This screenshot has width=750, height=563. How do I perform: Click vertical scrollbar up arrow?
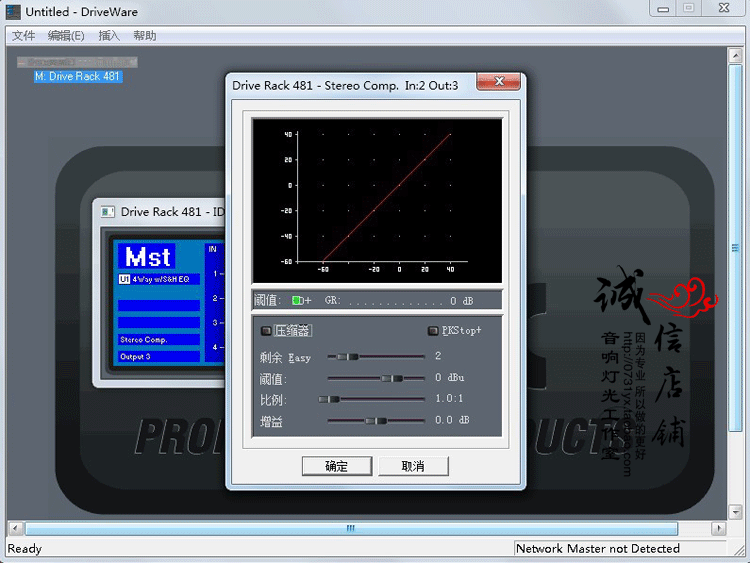pyautogui.click(x=735, y=55)
